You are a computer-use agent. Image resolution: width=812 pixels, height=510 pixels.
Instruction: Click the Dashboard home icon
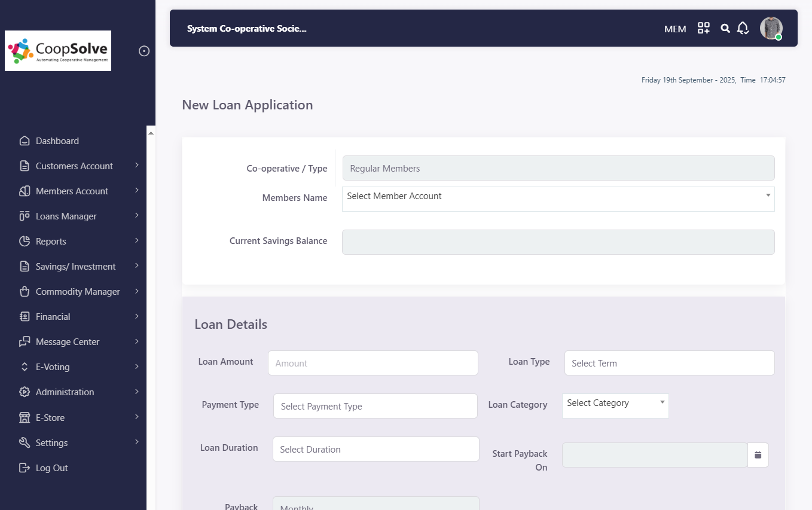(x=25, y=141)
